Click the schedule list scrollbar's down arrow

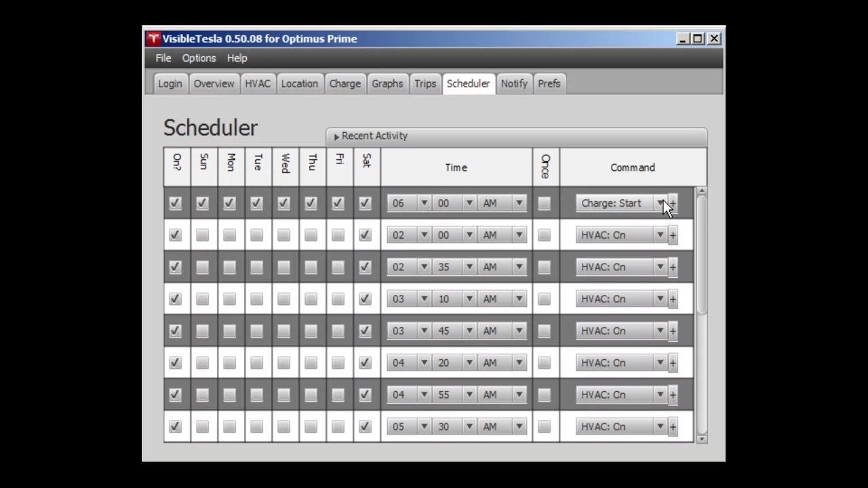pos(701,439)
